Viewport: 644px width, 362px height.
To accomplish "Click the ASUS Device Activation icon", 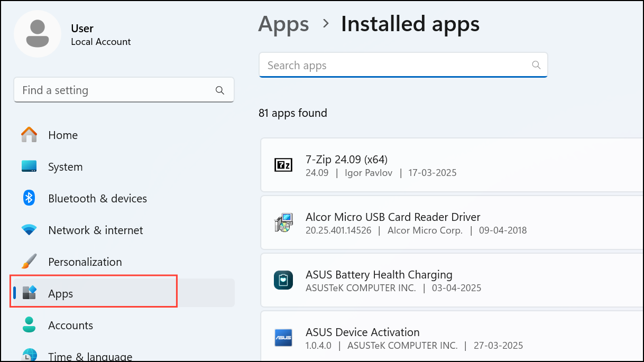I will [x=283, y=338].
